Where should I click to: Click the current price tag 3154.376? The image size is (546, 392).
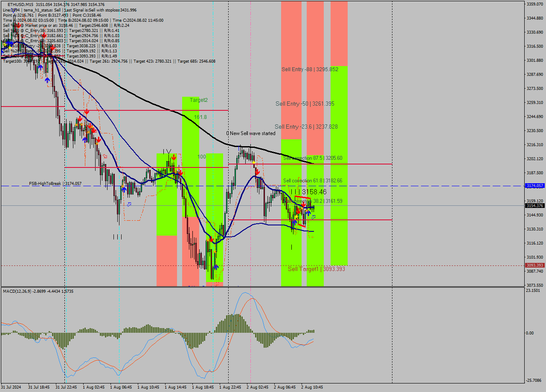(535, 206)
